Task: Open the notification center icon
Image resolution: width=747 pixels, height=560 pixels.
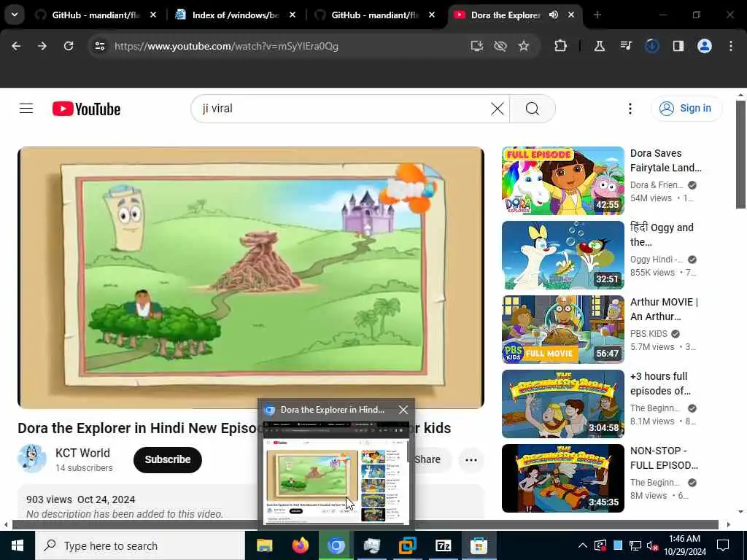Action: click(x=723, y=545)
